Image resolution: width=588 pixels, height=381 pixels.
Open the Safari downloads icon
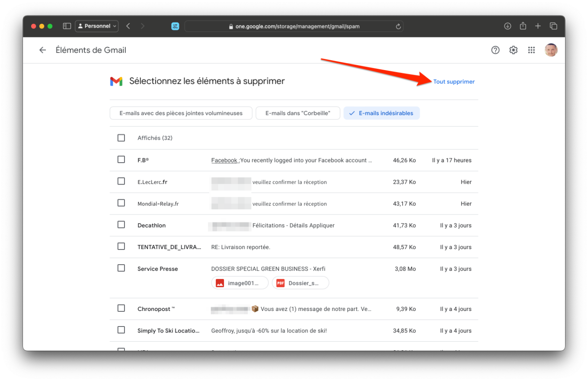pos(508,26)
